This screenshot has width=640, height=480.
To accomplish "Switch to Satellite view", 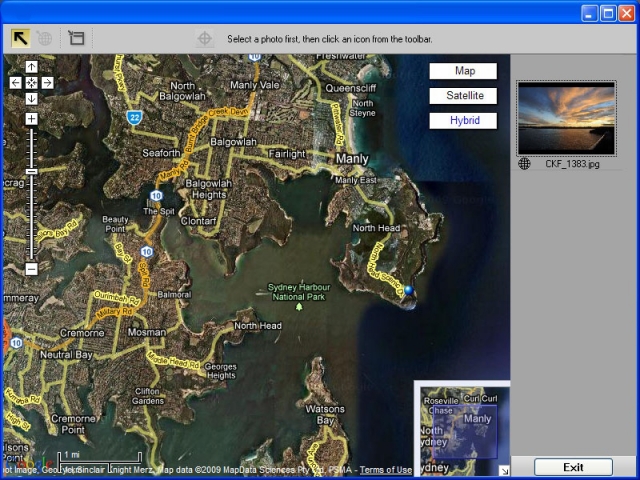I will [x=463, y=96].
